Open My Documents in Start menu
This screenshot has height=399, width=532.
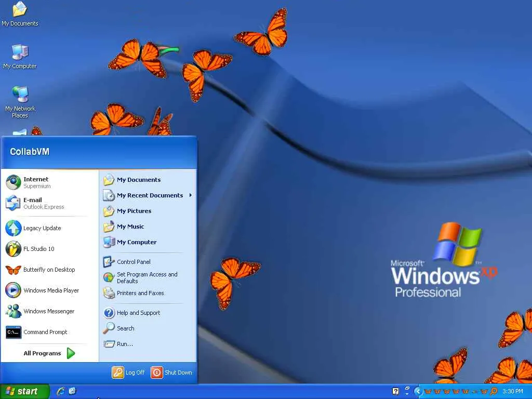point(148,180)
